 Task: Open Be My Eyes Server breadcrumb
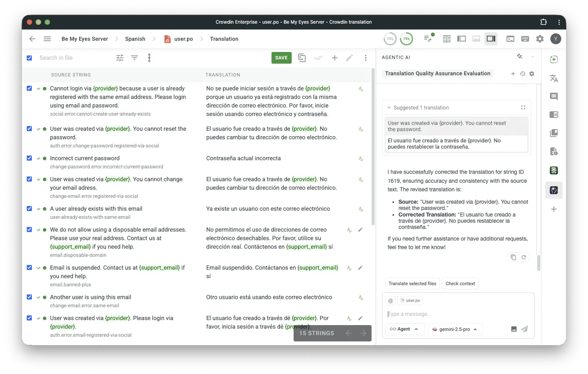coord(85,39)
